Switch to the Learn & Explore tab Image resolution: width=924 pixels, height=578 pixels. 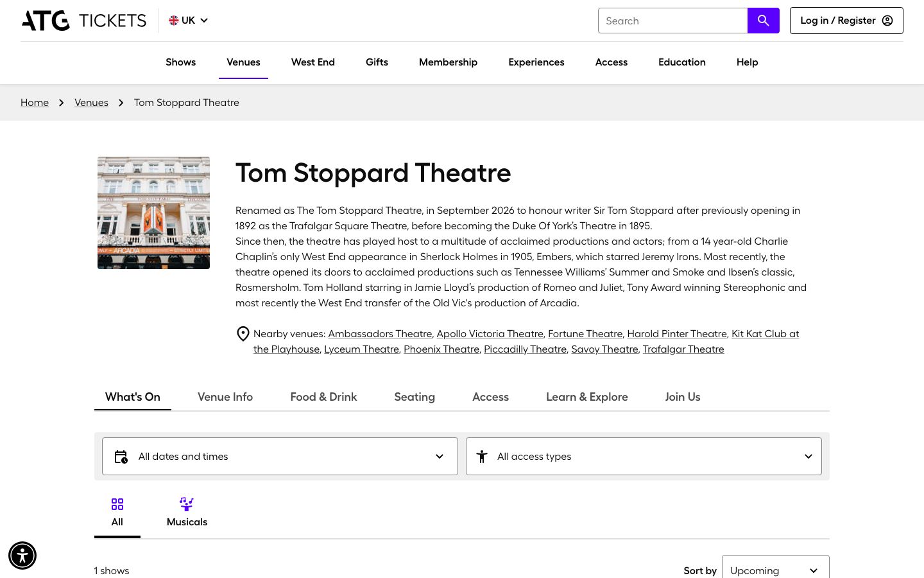point(587,397)
